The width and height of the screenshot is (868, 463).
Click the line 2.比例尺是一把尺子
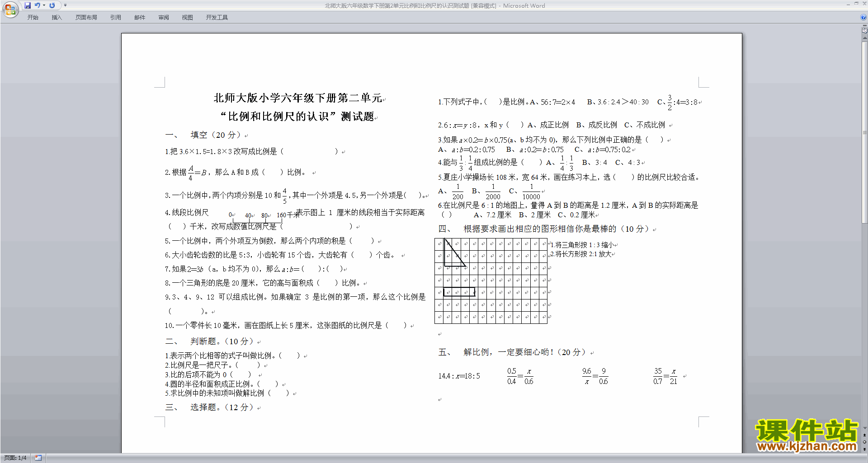click(212, 365)
